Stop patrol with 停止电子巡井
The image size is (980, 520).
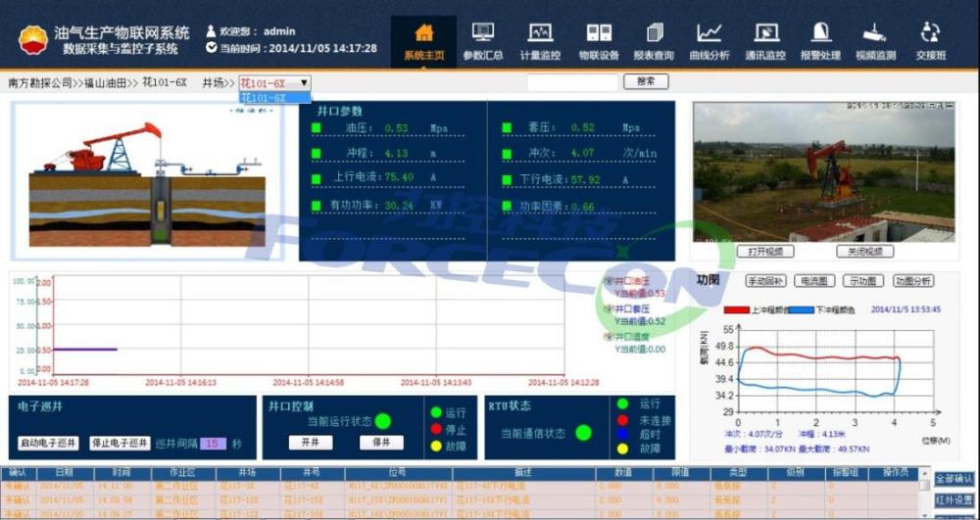(x=120, y=444)
